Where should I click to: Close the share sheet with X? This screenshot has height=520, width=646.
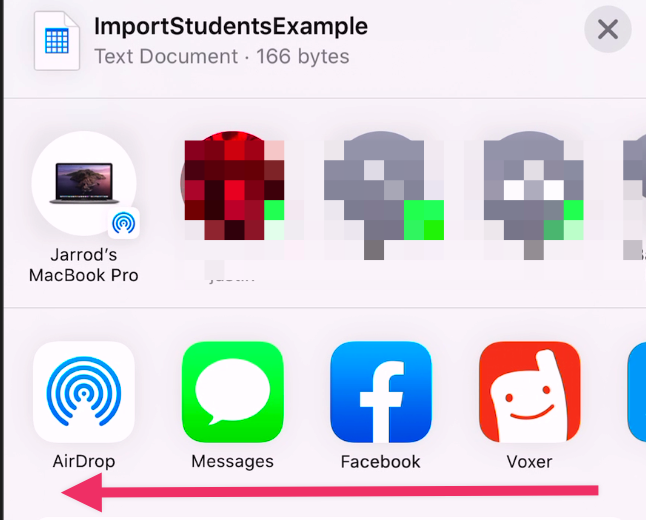pyautogui.click(x=608, y=29)
